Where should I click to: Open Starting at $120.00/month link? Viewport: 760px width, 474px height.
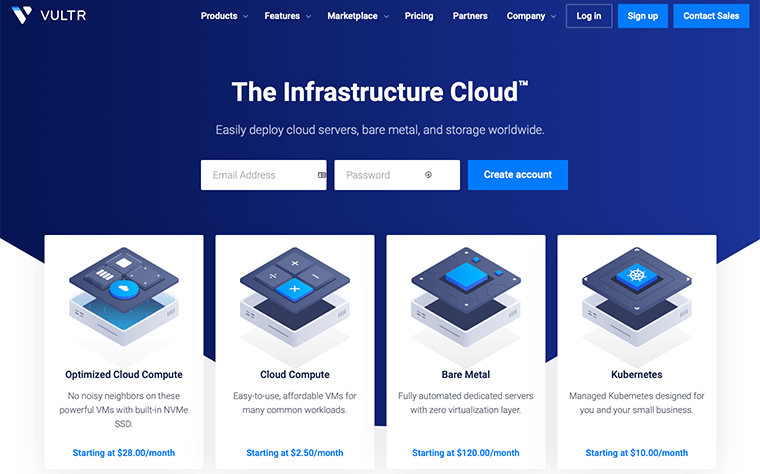point(466,453)
